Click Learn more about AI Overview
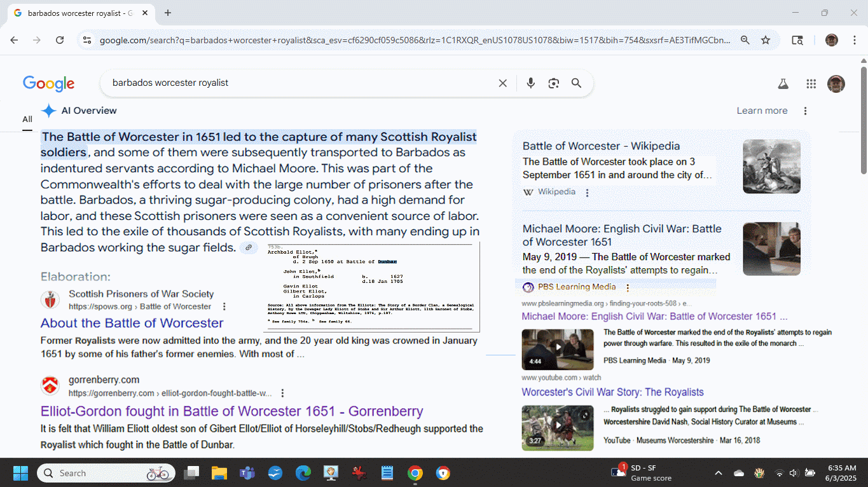Image resolution: width=868 pixels, height=487 pixels. click(762, 111)
